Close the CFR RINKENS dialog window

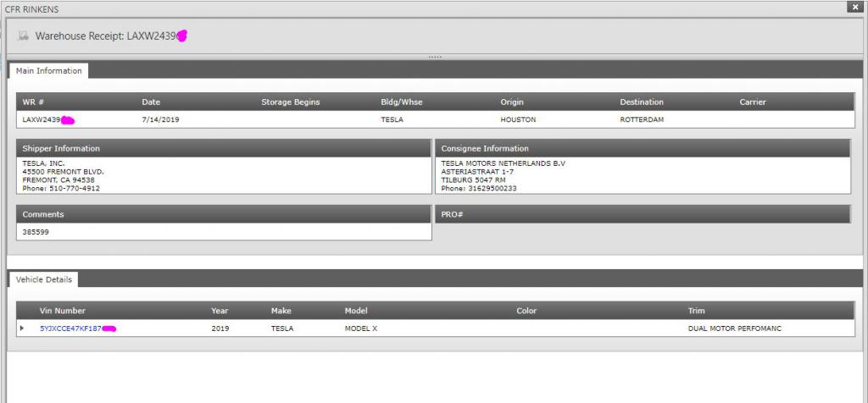tap(853, 8)
